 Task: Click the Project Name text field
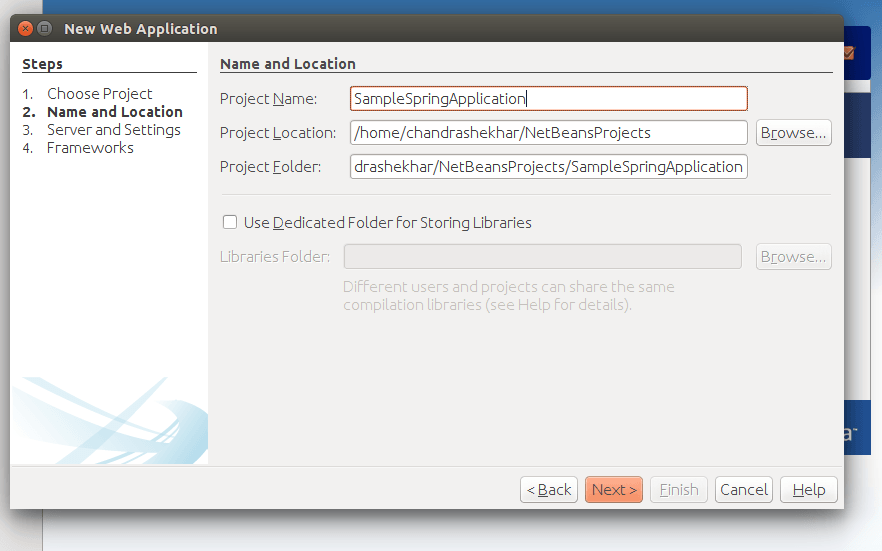pyautogui.click(x=548, y=99)
